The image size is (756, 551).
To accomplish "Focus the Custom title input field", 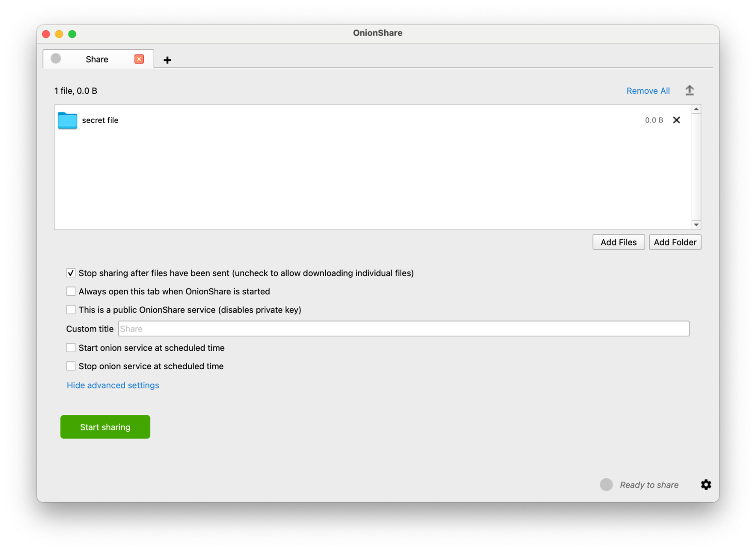I will [x=404, y=329].
